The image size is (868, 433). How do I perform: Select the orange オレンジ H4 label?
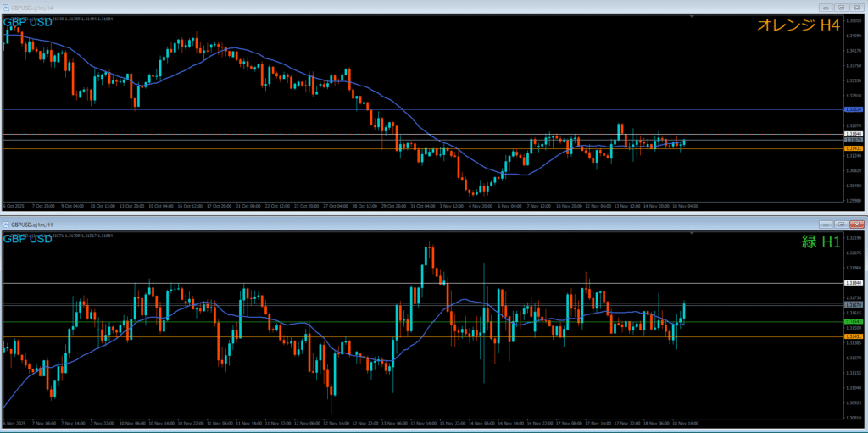(x=798, y=25)
